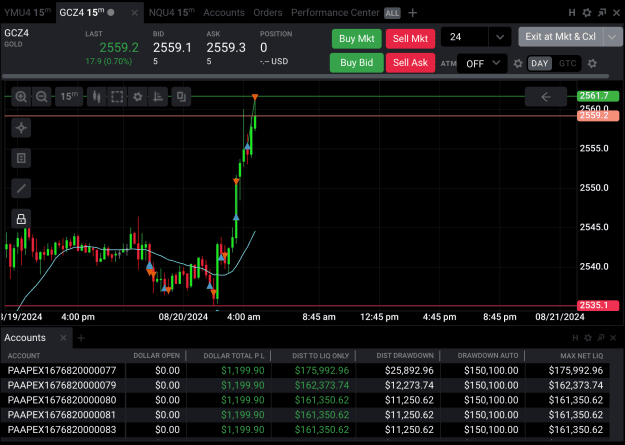Select DAY order duration
The image size is (625, 445).
tap(540, 63)
